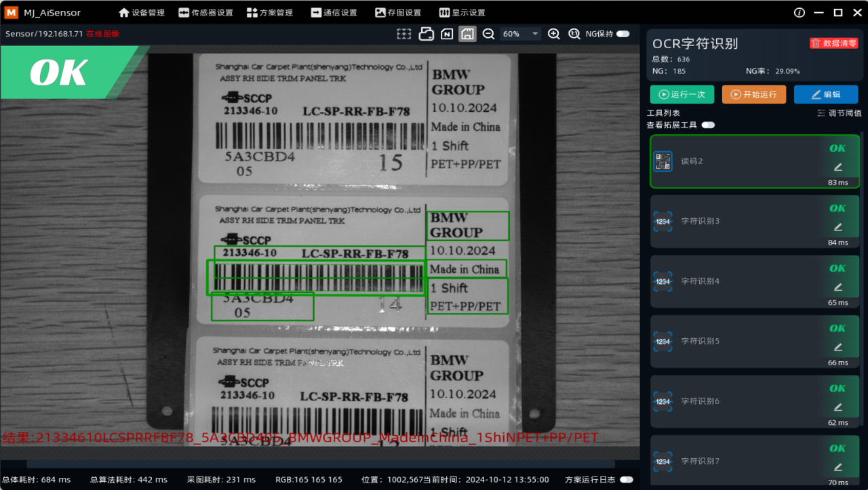868x490 pixels.
Task: Click the dashed crosshair grid icon
Action: point(404,34)
